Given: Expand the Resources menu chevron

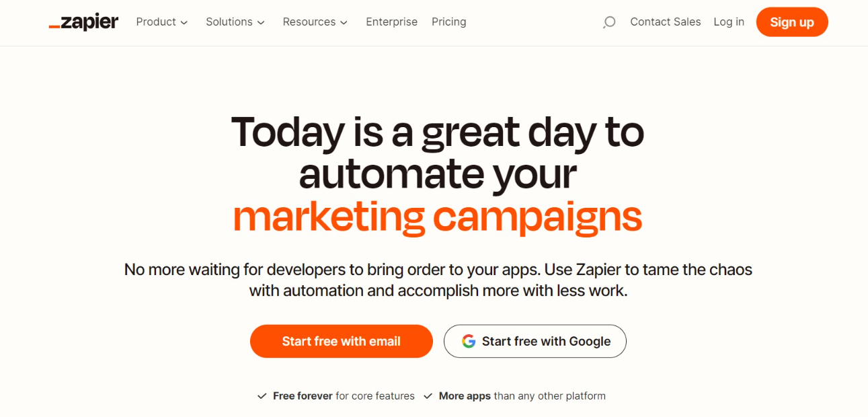Looking at the screenshot, I should pyautogui.click(x=344, y=23).
